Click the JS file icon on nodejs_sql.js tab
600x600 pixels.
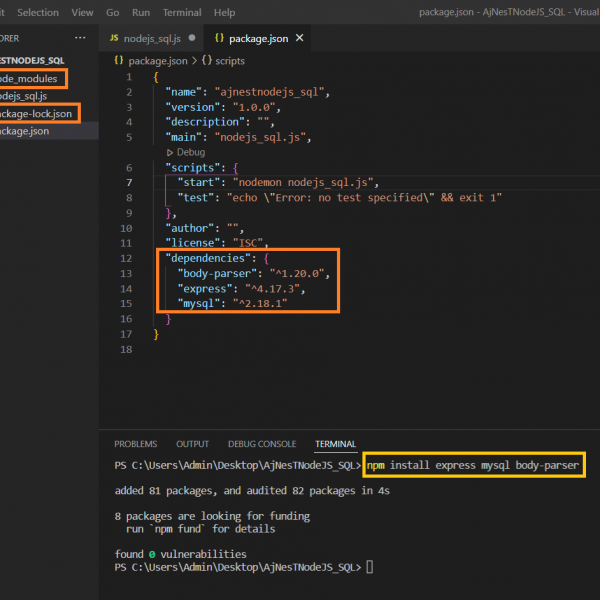tap(114, 38)
